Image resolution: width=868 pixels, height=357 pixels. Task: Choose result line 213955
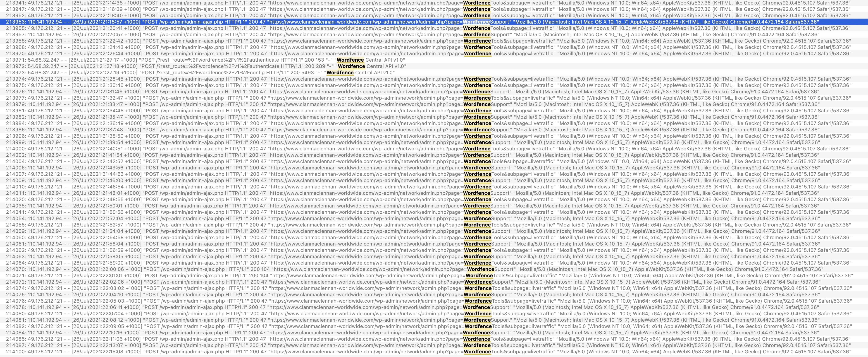coord(434,28)
